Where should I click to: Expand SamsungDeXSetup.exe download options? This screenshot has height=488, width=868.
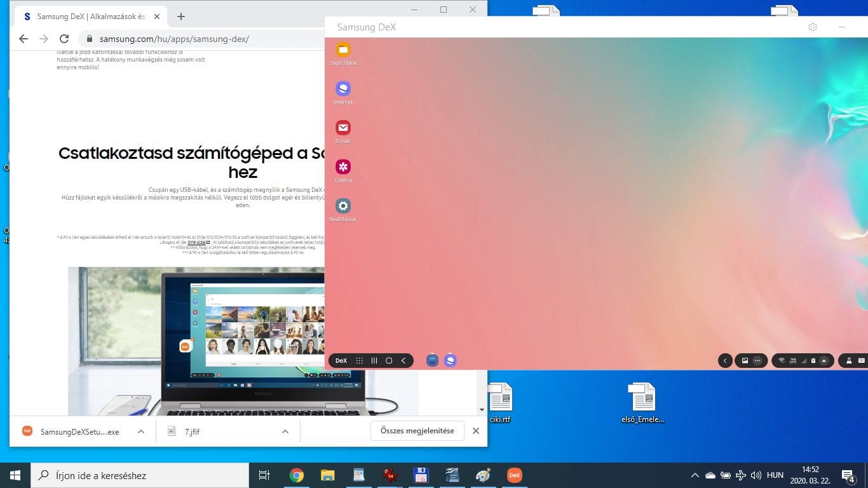coord(141,431)
